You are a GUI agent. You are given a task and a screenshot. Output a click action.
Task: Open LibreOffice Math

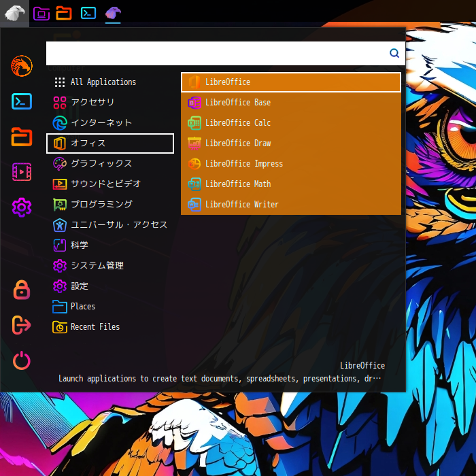tap(237, 184)
